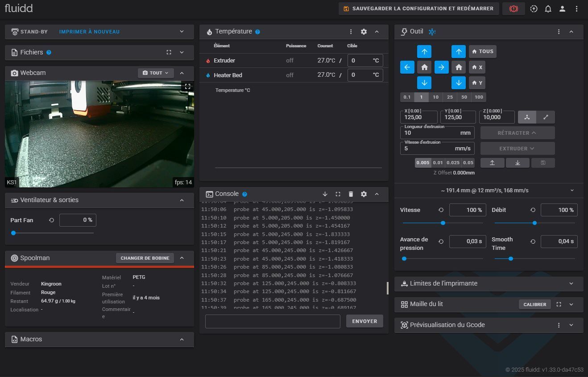Open the webcam TOUT dropdown
588x377 pixels.
tap(156, 73)
